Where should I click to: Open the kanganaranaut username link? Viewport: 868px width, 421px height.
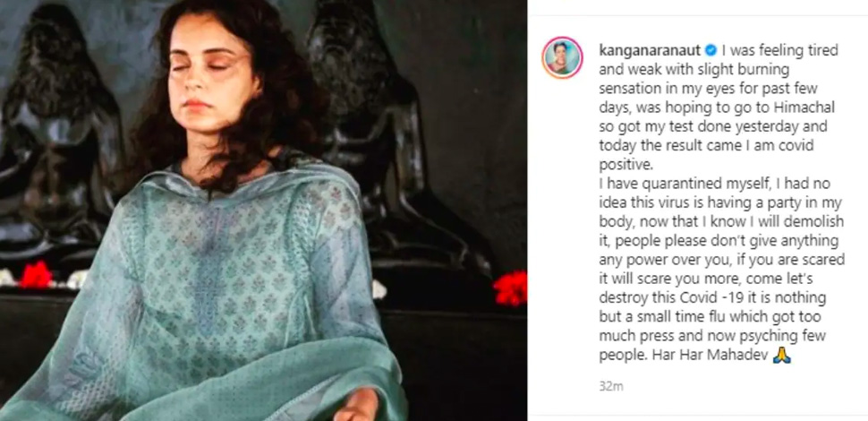(651, 51)
